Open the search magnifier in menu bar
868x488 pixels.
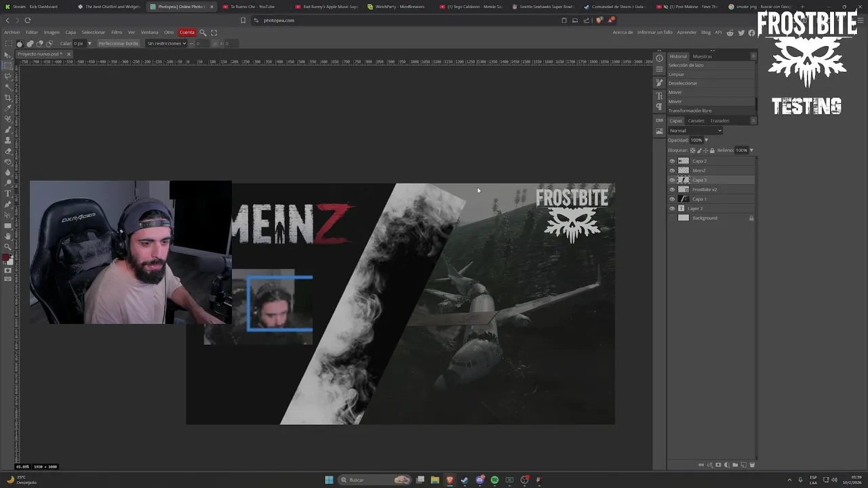[x=202, y=33]
